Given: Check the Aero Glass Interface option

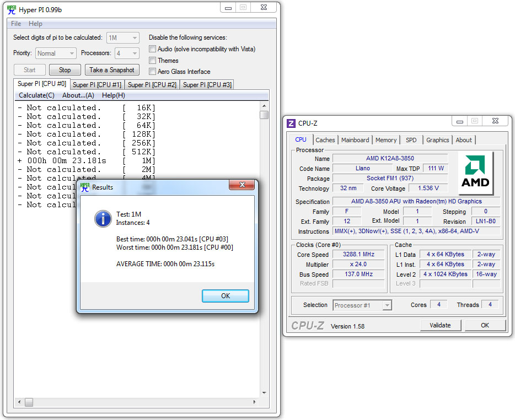Looking at the screenshot, I should pyautogui.click(x=153, y=72).
